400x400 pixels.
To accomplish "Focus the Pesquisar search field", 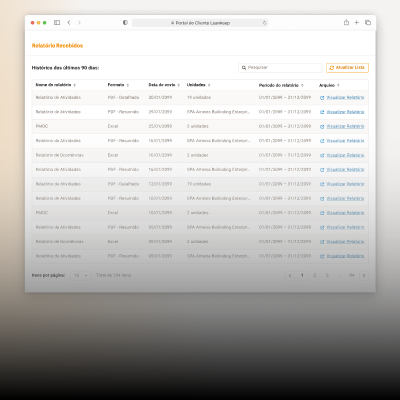I will pyautogui.click(x=281, y=68).
